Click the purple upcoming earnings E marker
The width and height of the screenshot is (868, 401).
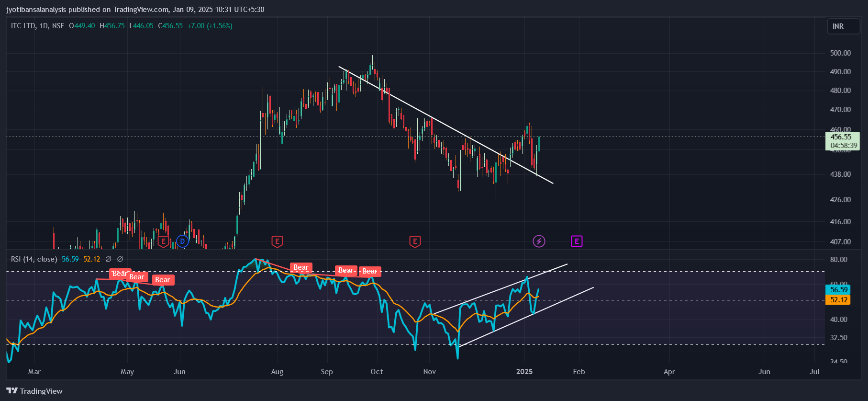577,241
